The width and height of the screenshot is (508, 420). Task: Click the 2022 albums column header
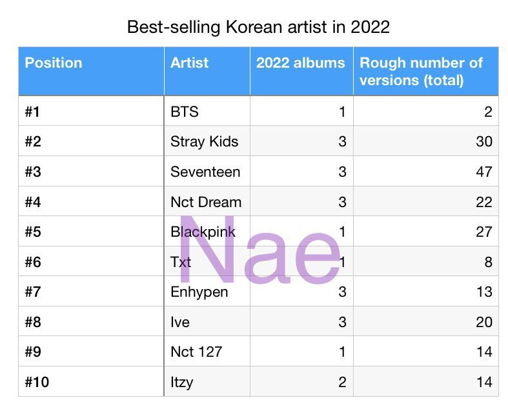point(301,71)
